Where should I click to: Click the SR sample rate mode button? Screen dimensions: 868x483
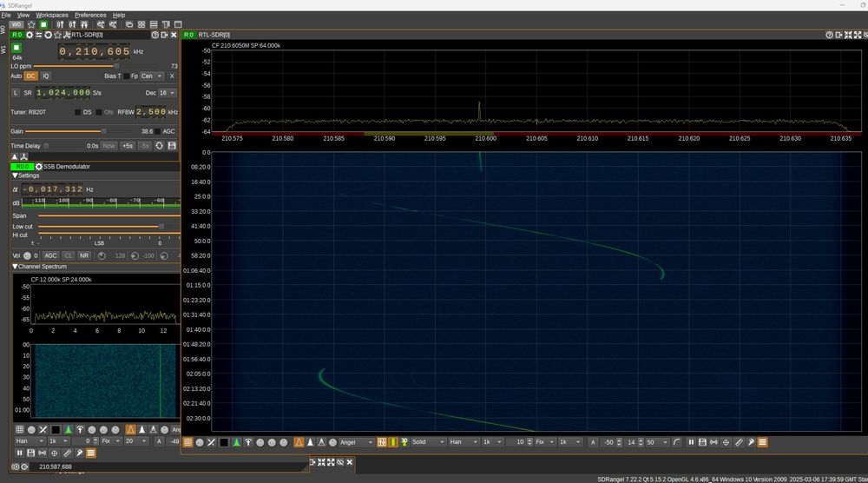click(28, 92)
